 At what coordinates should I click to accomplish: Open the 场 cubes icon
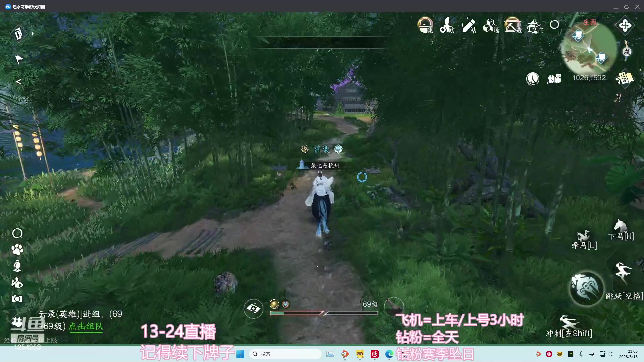click(491, 25)
